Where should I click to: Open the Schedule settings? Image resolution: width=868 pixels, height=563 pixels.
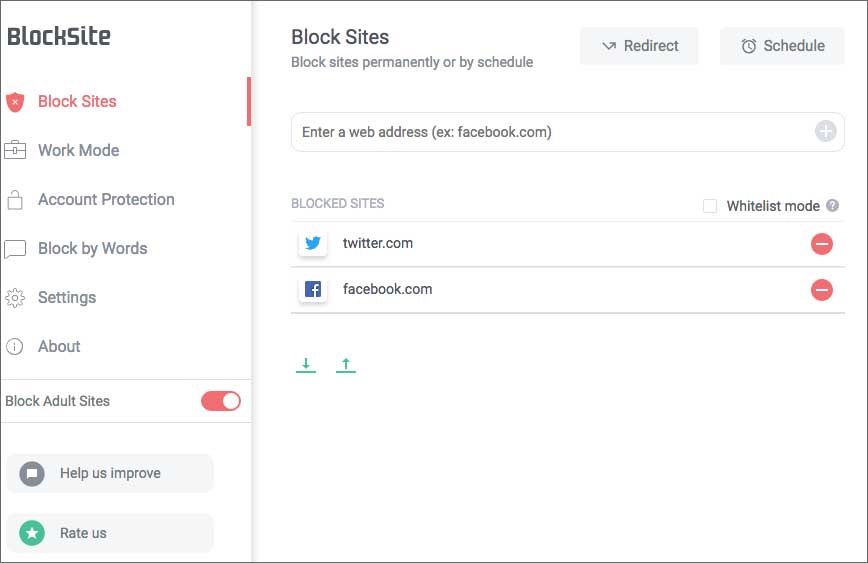coord(782,46)
